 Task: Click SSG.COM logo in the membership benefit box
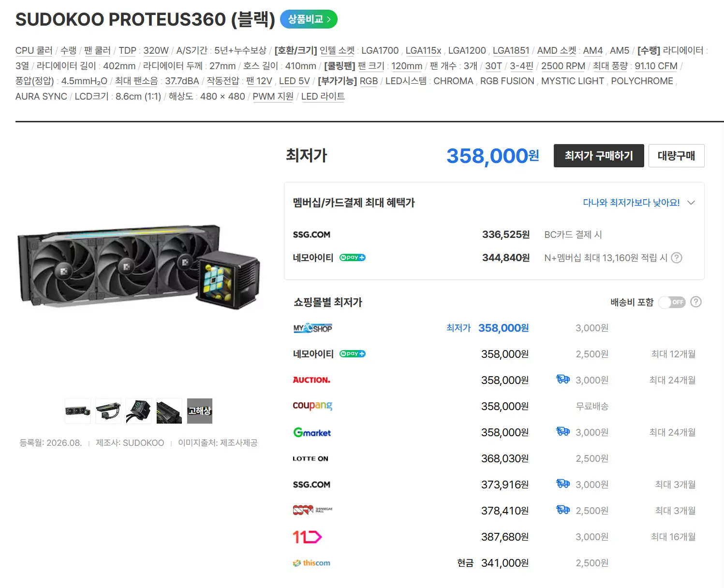(311, 235)
